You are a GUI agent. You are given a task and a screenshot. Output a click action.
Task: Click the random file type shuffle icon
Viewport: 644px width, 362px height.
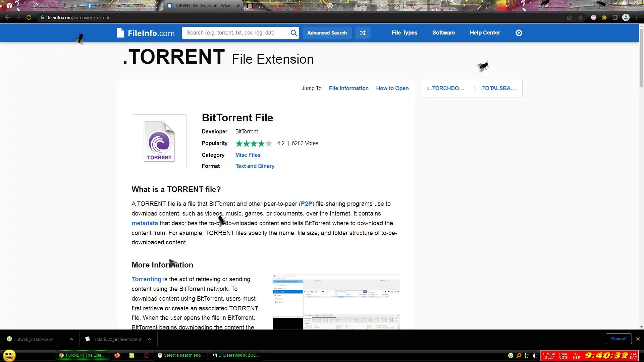click(363, 33)
